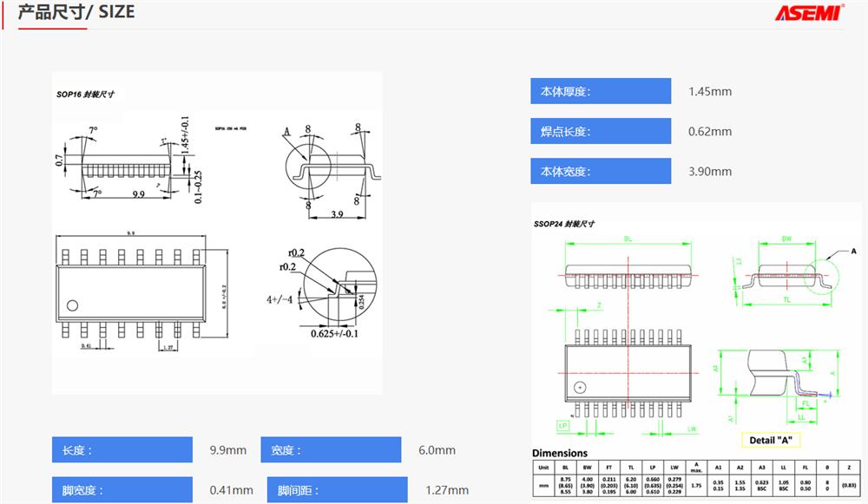
Task: Select the 0.62mm value
Action: point(710,131)
